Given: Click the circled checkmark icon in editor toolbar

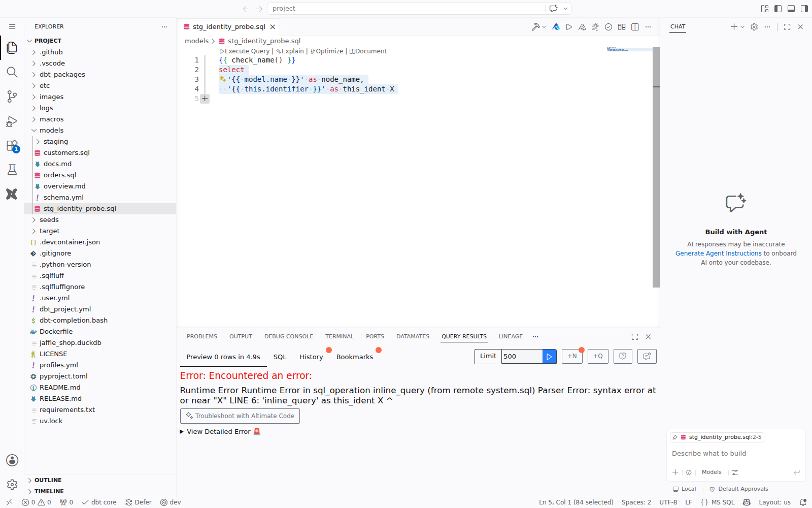Looking at the screenshot, I should (608, 27).
